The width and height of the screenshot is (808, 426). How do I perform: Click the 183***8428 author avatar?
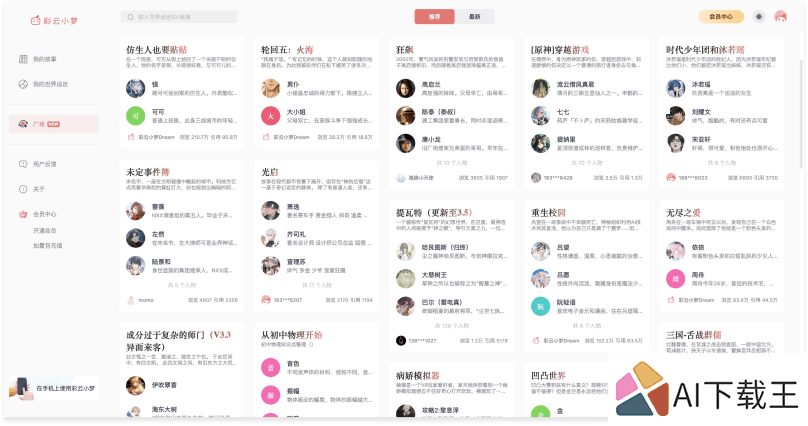click(536, 178)
